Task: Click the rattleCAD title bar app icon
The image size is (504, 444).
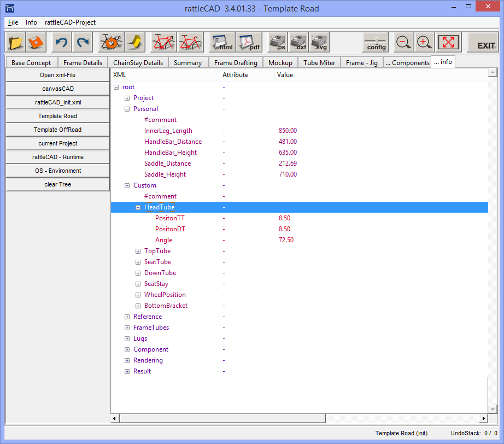Action: click(10, 8)
